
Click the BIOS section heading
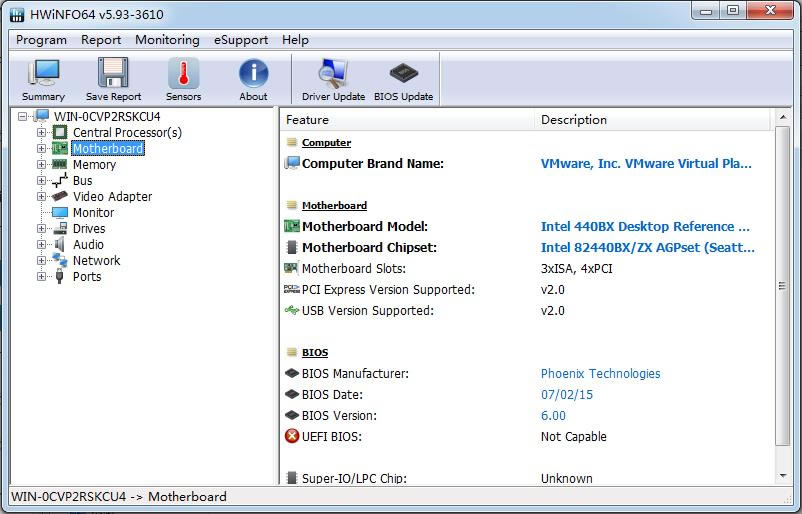[x=315, y=352]
